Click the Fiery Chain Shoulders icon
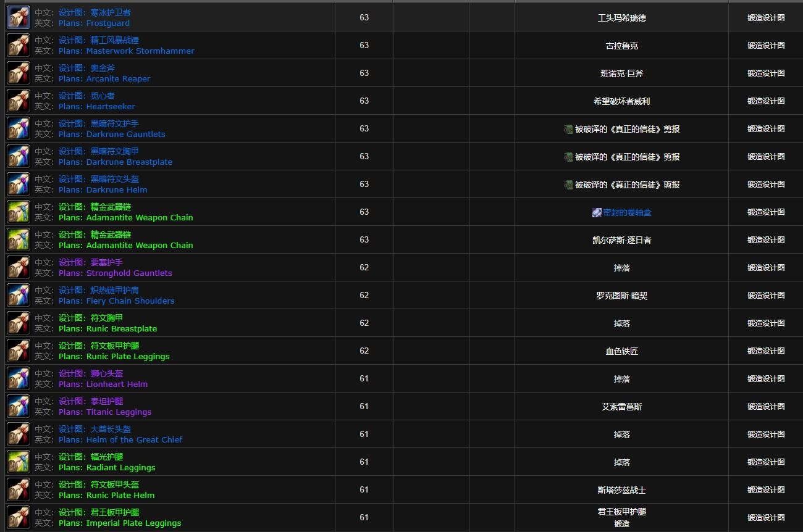The height and width of the screenshot is (532, 803). click(19, 296)
